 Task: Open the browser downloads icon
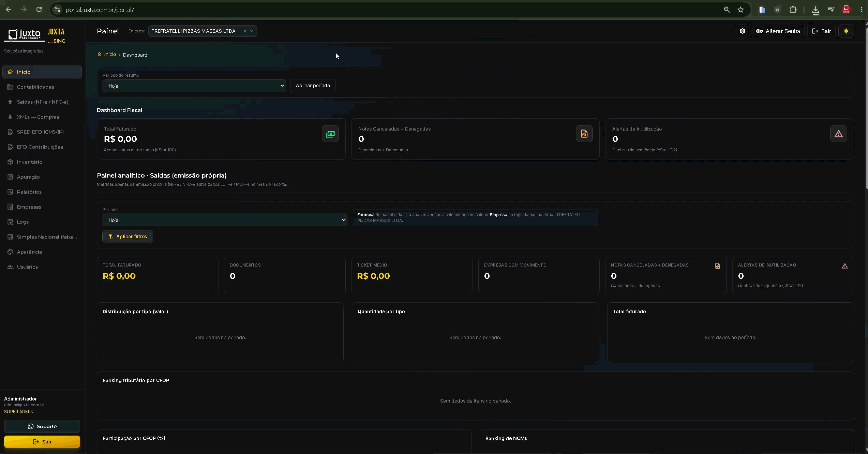pyautogui.click(x=815, y=10)
